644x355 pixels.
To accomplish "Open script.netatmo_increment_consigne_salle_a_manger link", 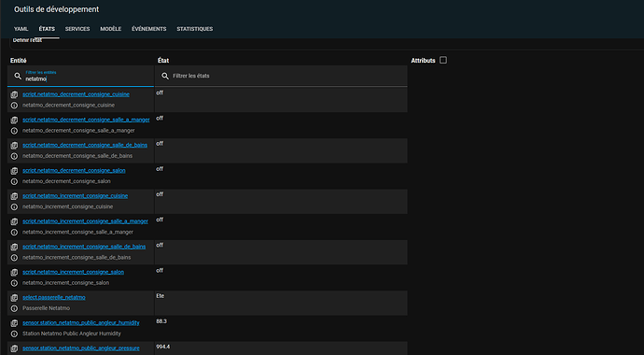I will [86, 221].
